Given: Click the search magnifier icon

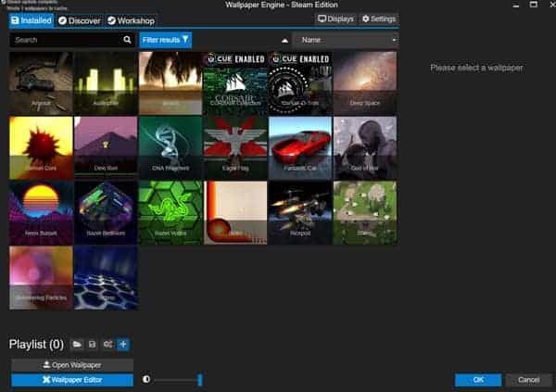Looking at the screenshot, I should pos(128,40).
